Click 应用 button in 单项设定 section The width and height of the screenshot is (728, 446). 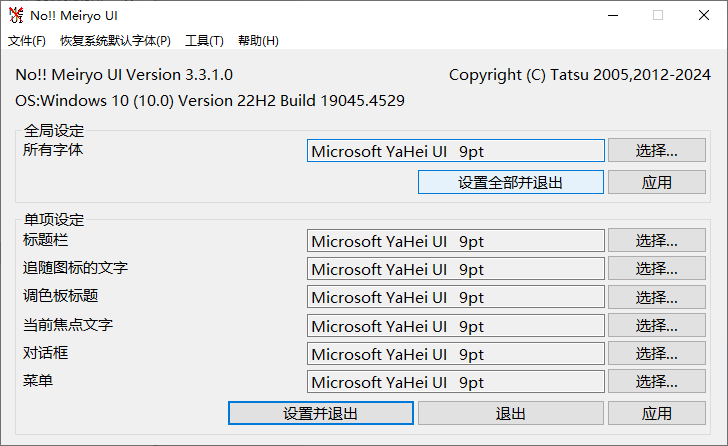click(656, 414)
